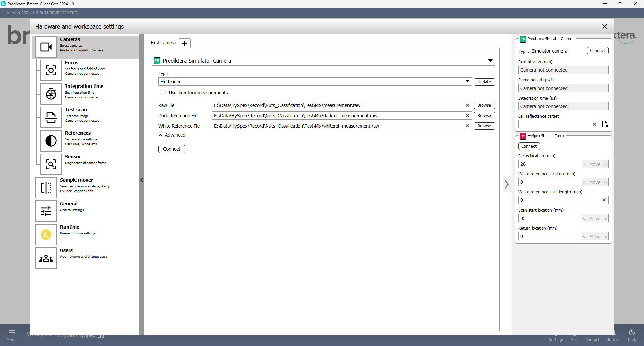This screenshot has width=644, height=346.
Task: Collapse the left sidebar panel arrow
Action: point(142,180)
